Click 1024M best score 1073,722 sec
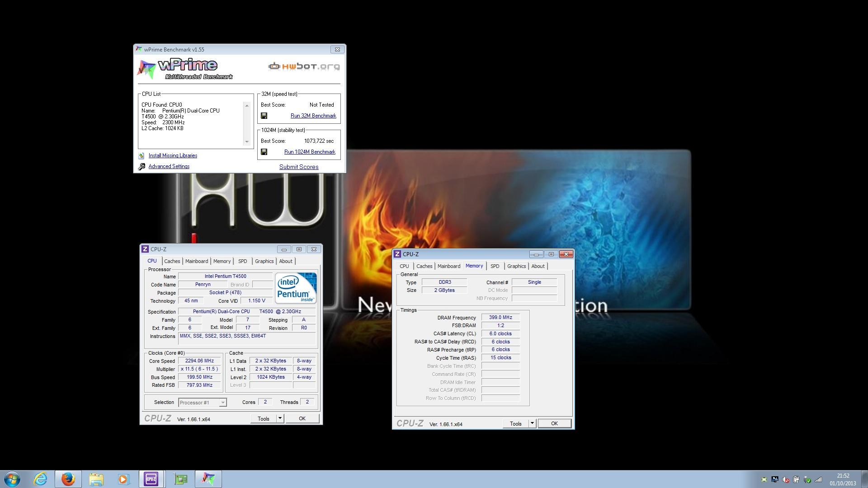Screen dimensions: 868x488 click(x=319, y=141)
